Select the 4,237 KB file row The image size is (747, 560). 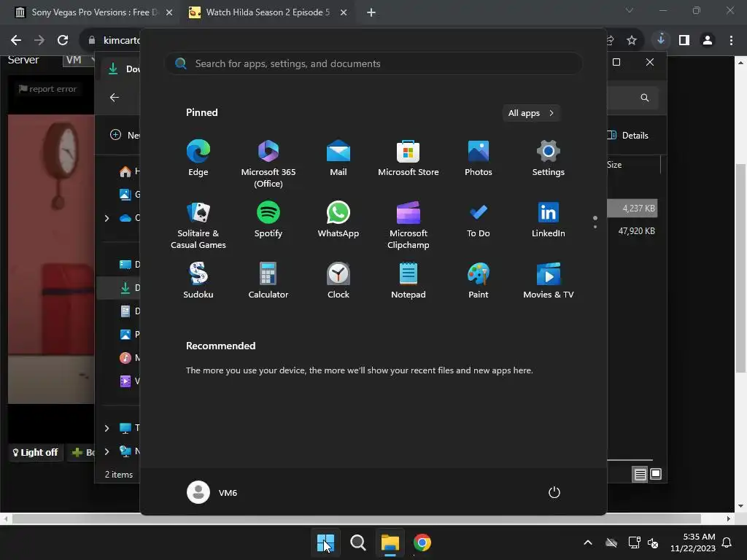click(632, 208)
